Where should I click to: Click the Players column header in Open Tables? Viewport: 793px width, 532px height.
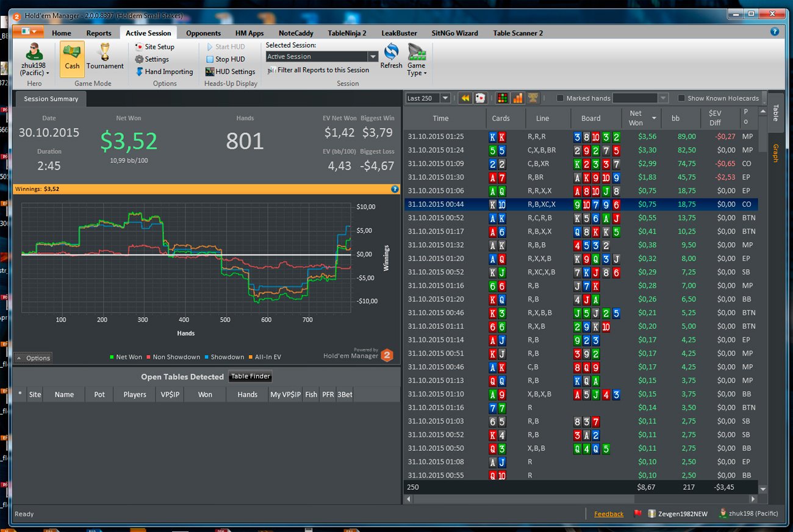[x=135, y=395]
